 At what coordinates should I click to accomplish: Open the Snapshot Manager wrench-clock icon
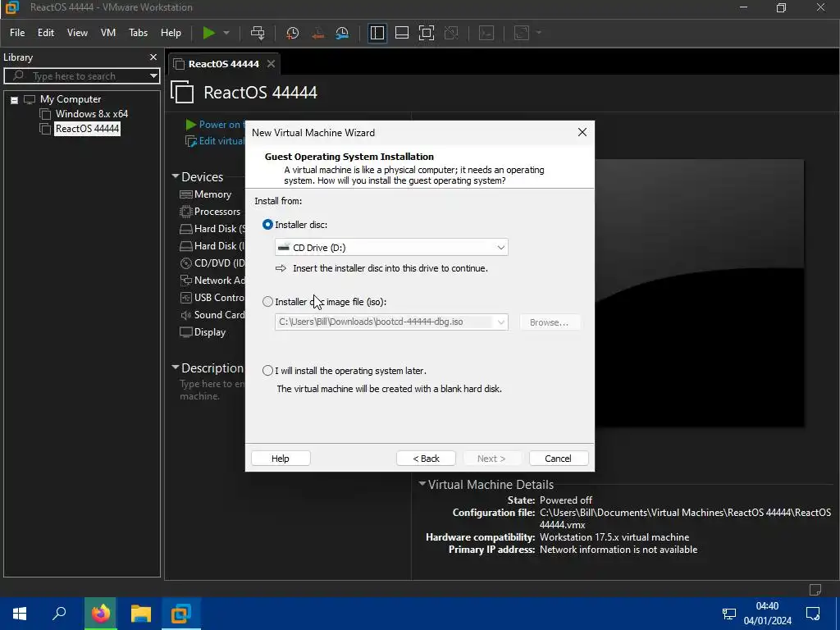(x=342, y=33)
